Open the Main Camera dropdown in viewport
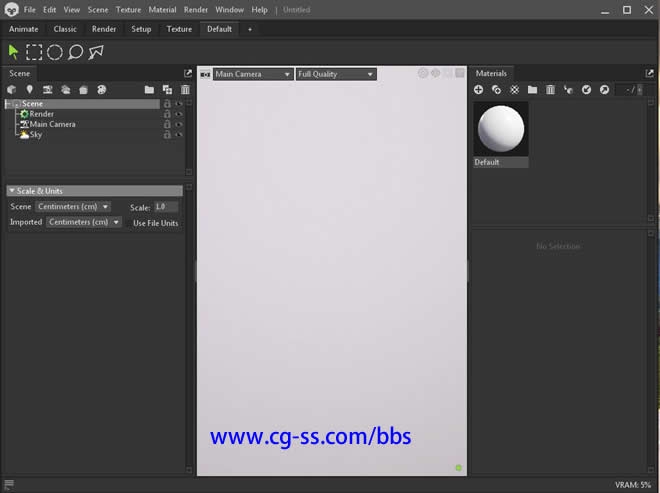Viewport: 660px width, 493px height. pyautogui.click(x=253, y=74)
